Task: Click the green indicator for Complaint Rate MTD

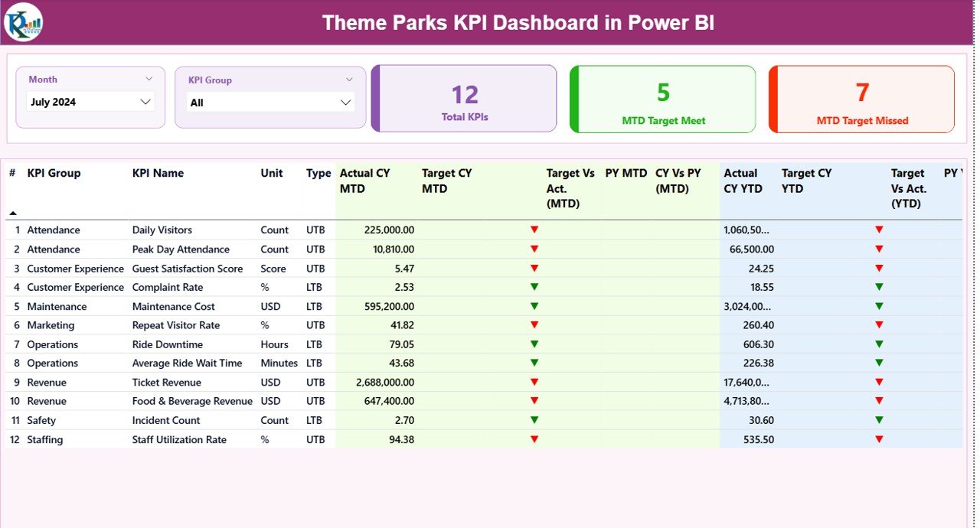Action: (534, 287)
